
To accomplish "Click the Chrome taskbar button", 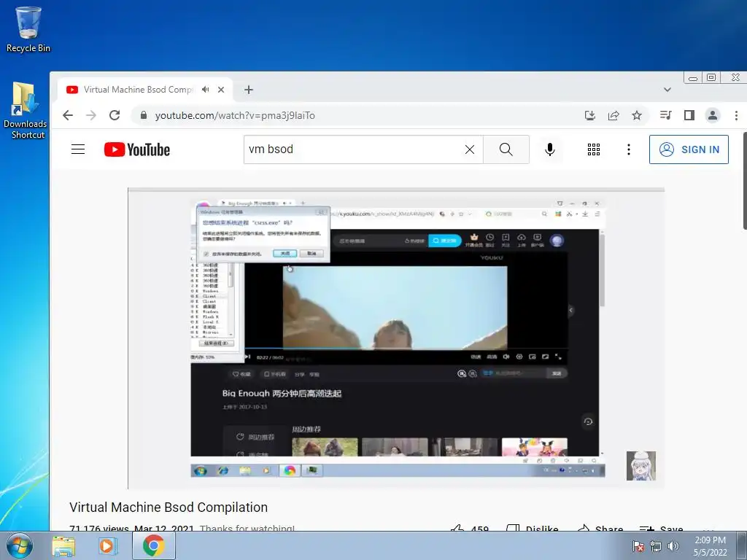I will [x=153, y=545].
